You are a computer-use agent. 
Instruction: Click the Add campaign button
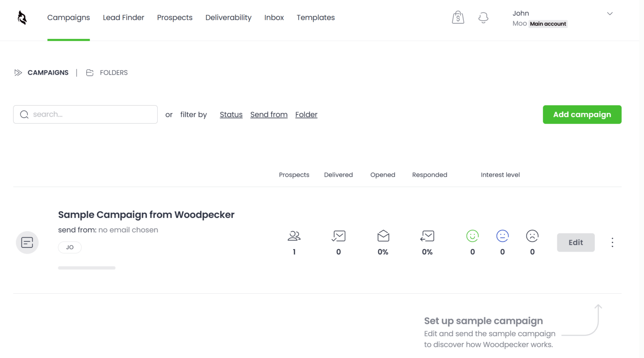coord(582,115)
